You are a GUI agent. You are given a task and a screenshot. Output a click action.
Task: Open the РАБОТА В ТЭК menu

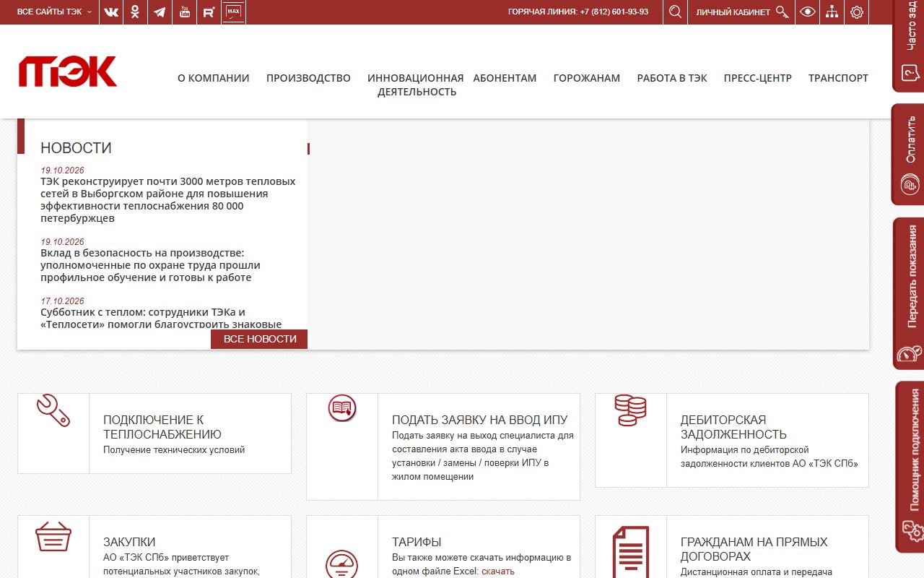[x=672, y=78]
